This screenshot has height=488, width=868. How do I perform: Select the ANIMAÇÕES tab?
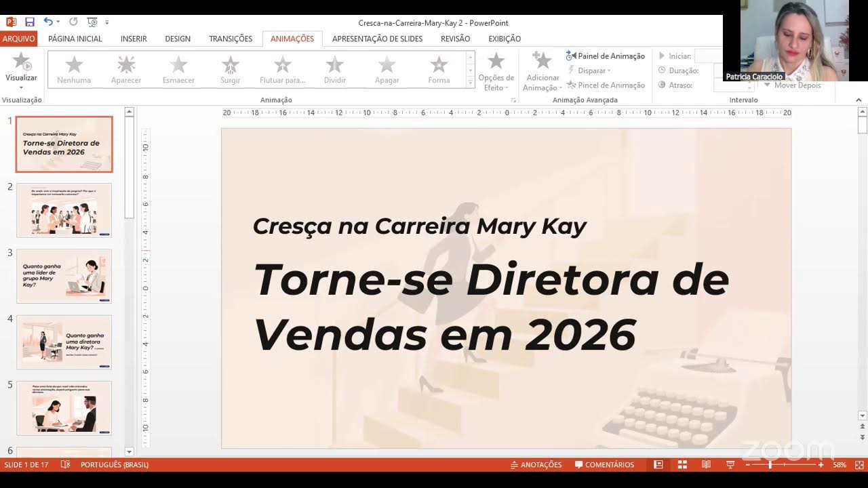[x=292, y=39]
